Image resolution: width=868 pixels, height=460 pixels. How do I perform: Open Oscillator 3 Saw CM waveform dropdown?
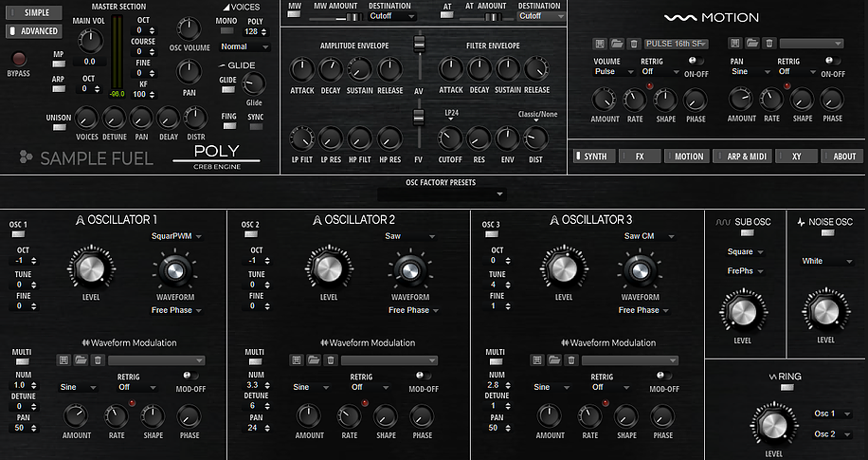tap(649, 236)
